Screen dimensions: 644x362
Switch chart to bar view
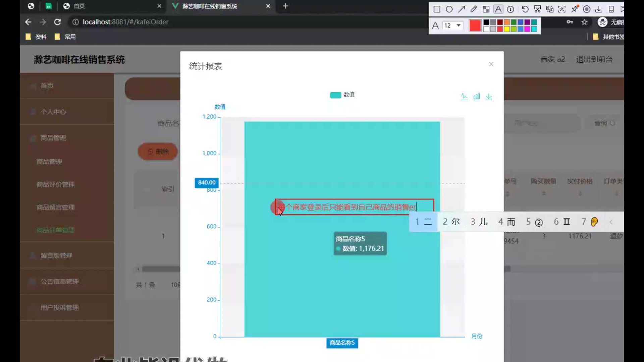(477, 97)
